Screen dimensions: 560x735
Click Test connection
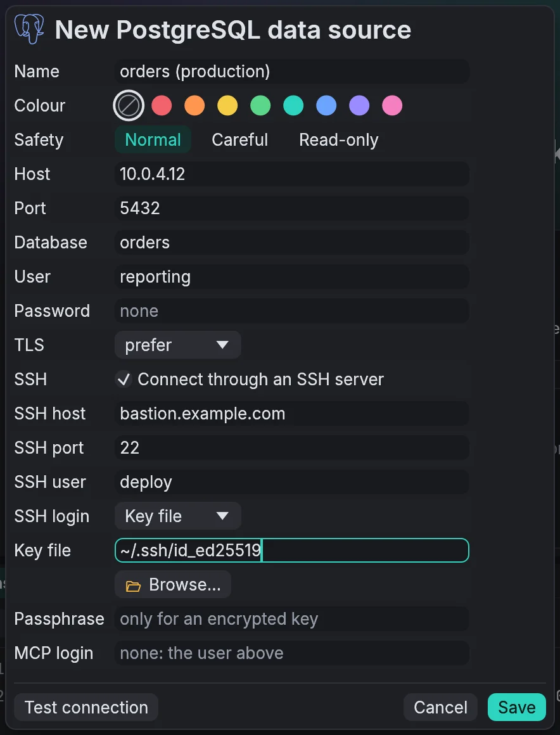(x=86, y=707)
